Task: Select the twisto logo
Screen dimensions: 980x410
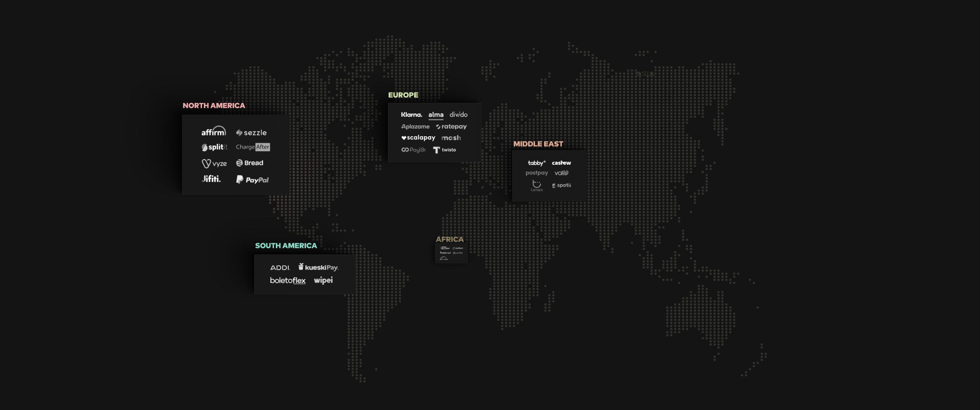Action: 444,150
